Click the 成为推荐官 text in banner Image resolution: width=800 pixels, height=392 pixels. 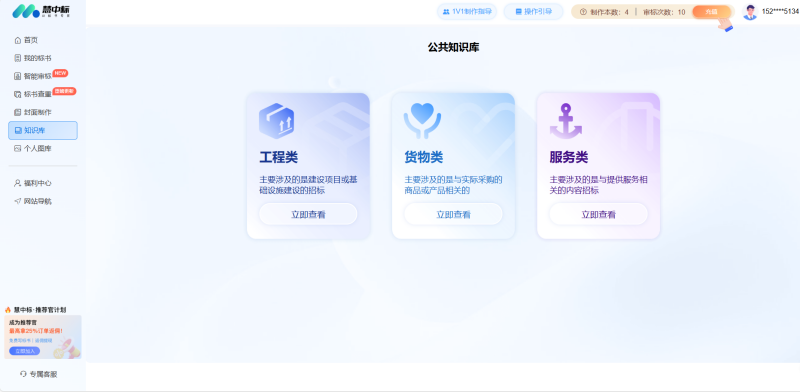[x=23, y=323]
